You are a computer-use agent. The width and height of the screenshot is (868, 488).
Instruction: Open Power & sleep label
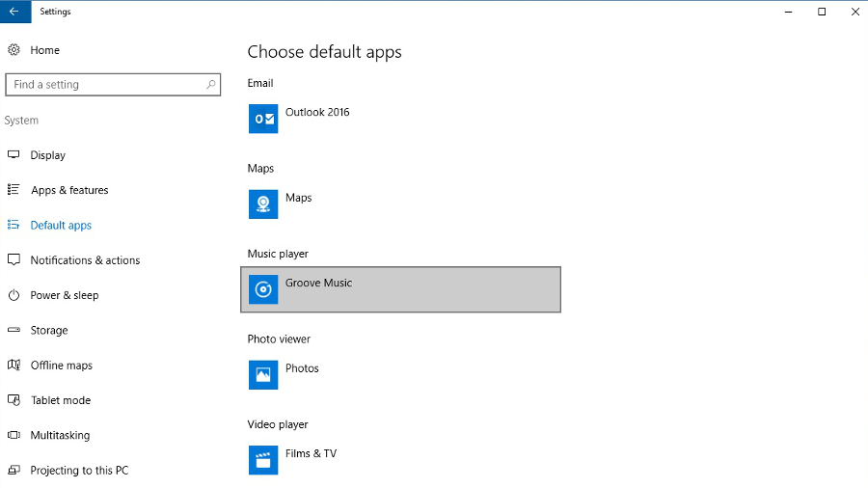(65, 295)
